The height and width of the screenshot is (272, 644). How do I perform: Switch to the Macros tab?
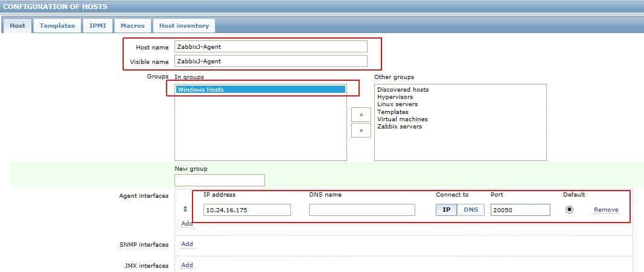pos(132,25)
